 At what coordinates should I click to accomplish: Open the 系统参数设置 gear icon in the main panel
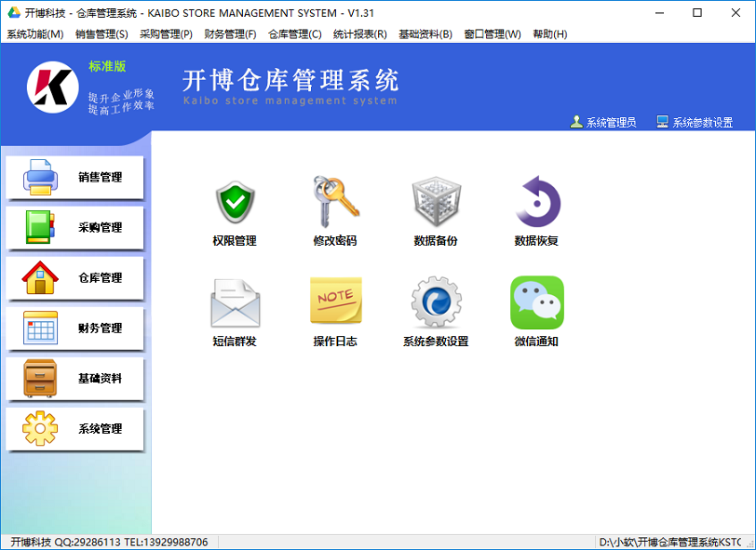coord(437,302)
